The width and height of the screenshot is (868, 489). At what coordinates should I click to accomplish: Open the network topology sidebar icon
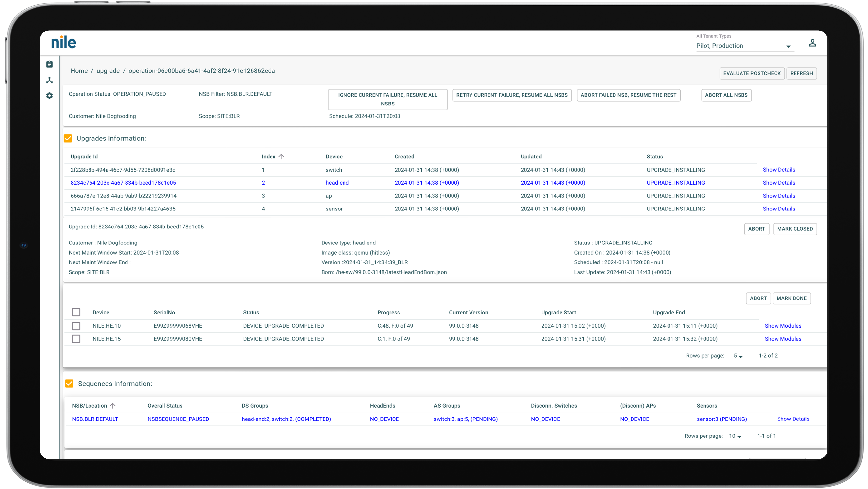pos(50,80)
